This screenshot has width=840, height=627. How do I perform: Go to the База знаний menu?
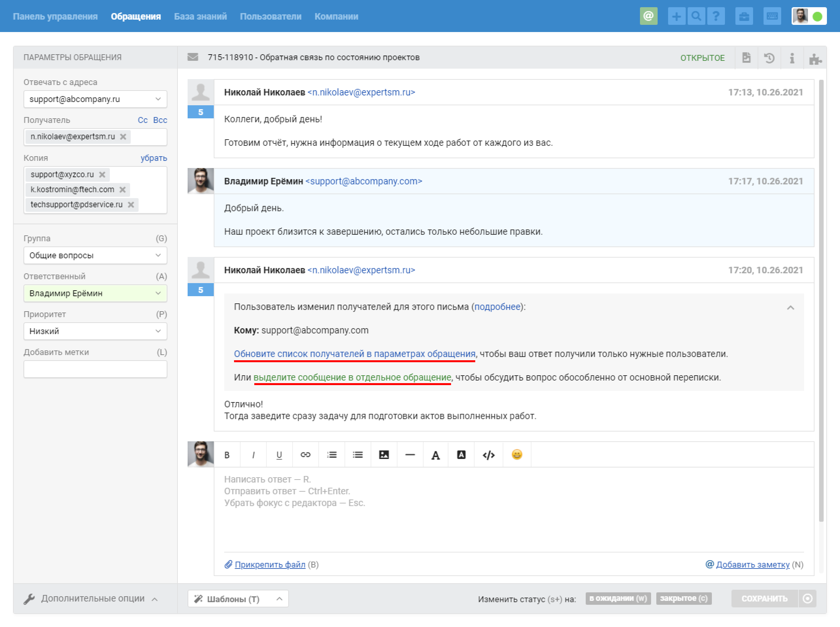coord(200,16)
